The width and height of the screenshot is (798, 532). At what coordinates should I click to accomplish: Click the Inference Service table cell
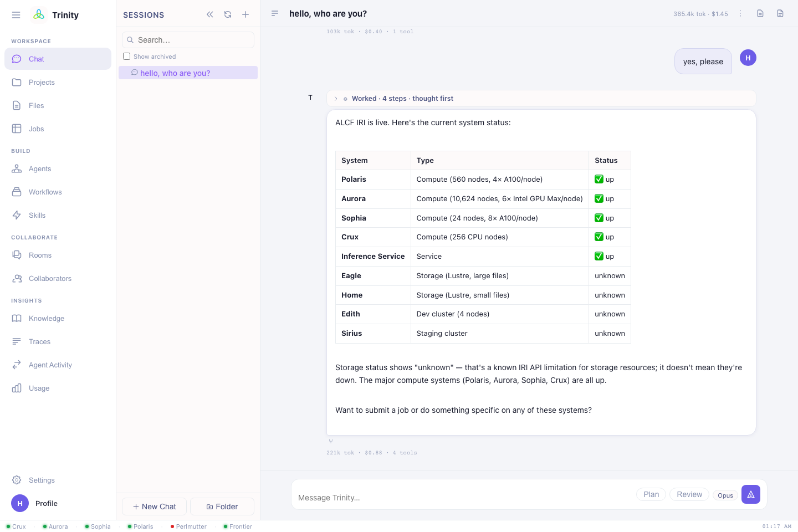pos(373,257)
